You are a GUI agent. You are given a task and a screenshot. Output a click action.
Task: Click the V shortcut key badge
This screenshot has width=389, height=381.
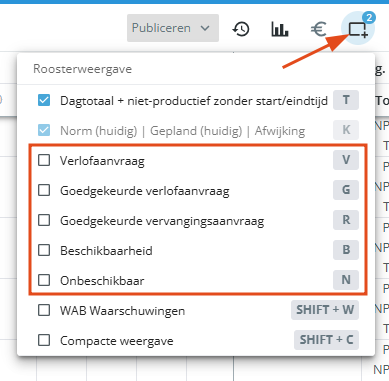[346, 160]
